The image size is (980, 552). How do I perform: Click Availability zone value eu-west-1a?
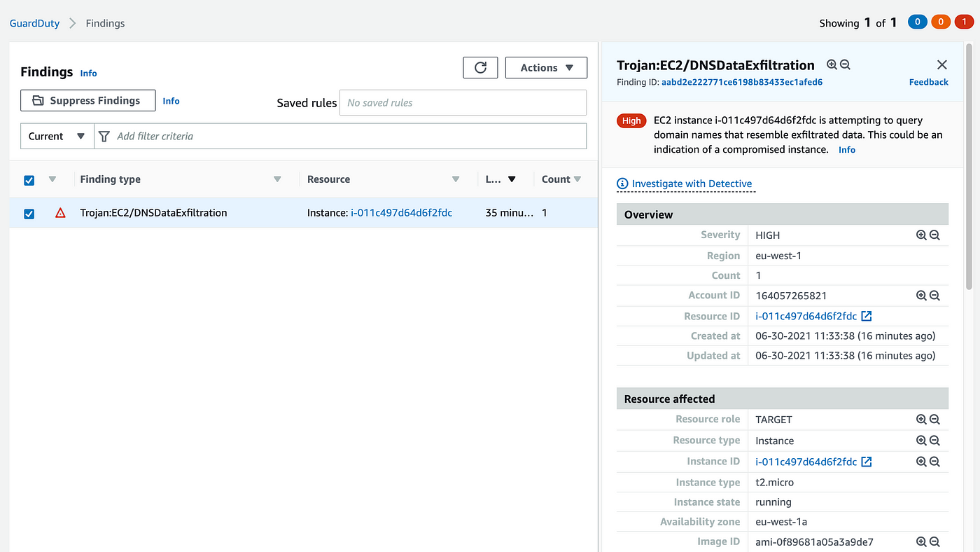781,522
